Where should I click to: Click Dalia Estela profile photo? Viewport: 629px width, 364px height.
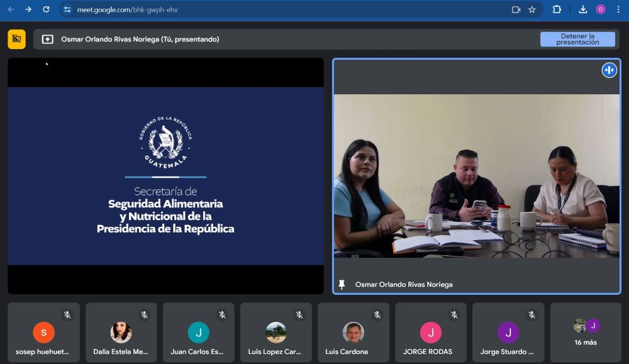tap(121, 333)
